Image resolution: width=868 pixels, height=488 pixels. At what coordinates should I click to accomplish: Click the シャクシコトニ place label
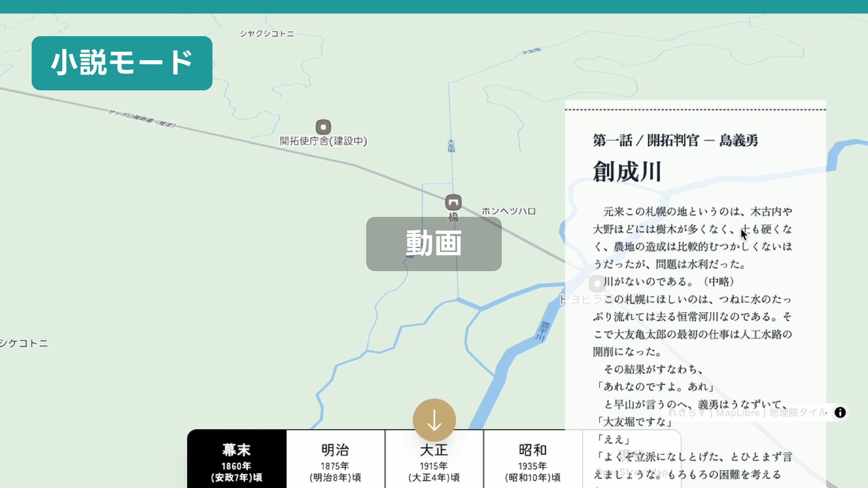click(267, 33)
